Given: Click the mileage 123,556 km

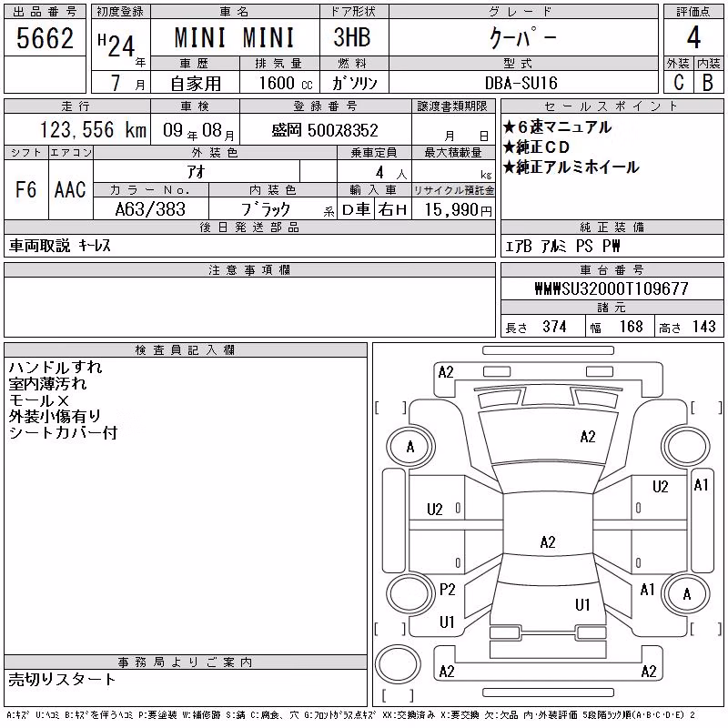Looking at the screenshot, I should coord(93,130).
